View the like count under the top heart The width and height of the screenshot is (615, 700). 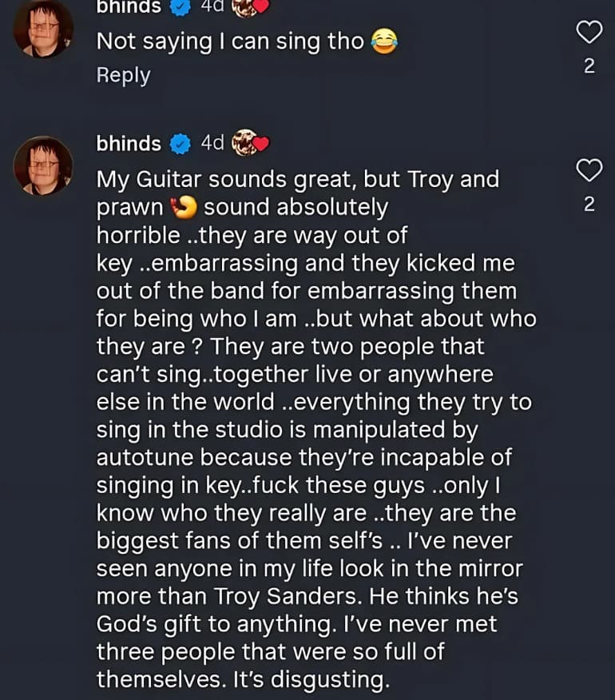(589, 66)
